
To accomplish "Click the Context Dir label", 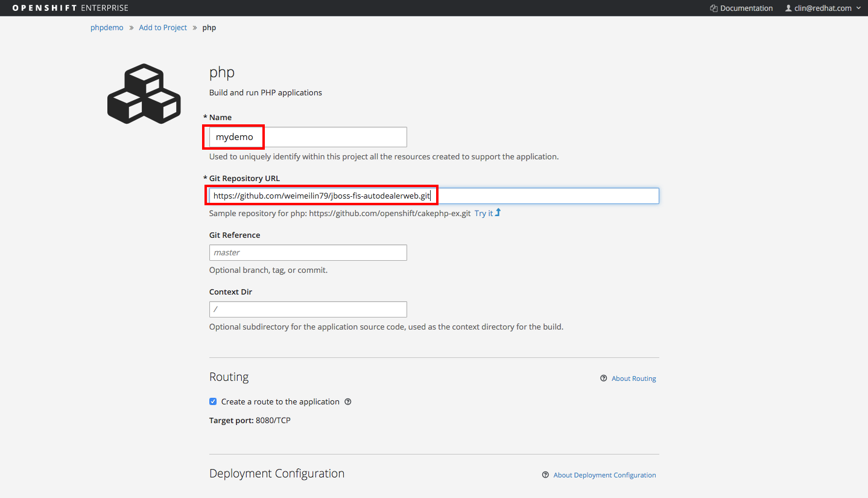I will [231, 292].
